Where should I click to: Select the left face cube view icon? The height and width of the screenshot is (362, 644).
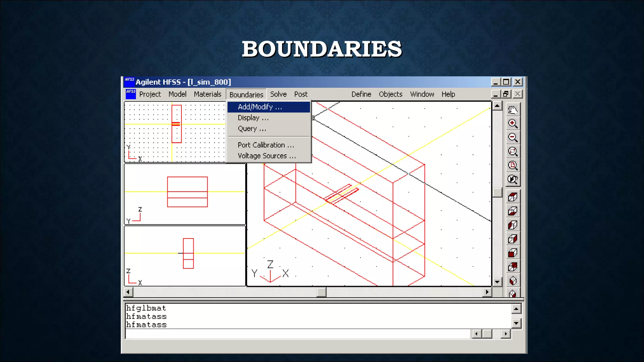(x=513, y=225)
